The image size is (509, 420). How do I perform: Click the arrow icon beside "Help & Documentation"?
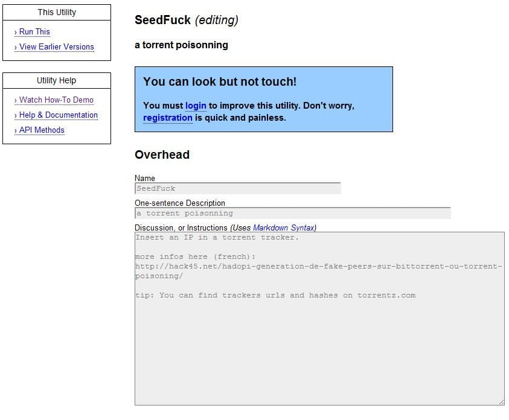[x=16, y=115]
